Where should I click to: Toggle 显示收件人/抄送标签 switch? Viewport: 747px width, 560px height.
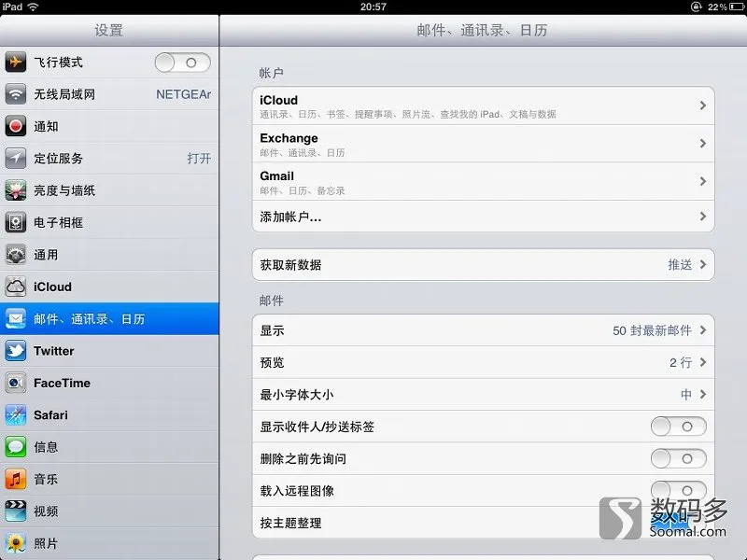coord(679,427)
